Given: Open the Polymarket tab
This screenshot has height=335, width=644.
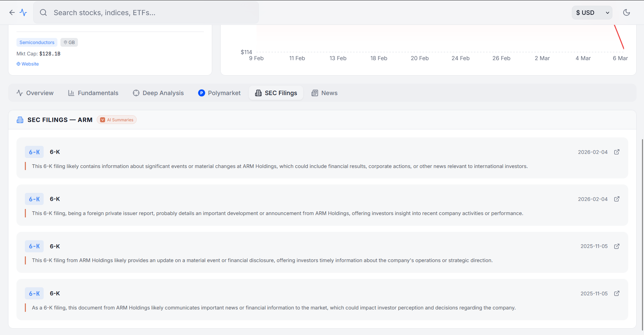Looking at the screenshot, I should 220,93.
